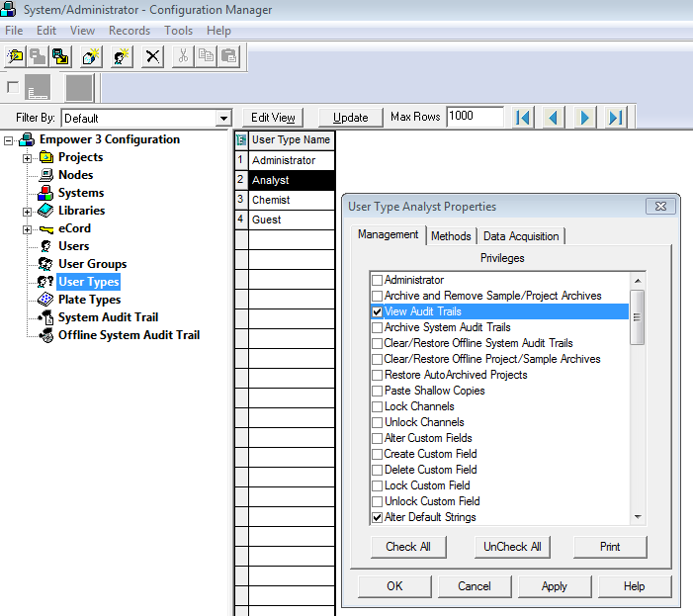Uncheck Alter Default Strings privilege

tap(377, 517)
